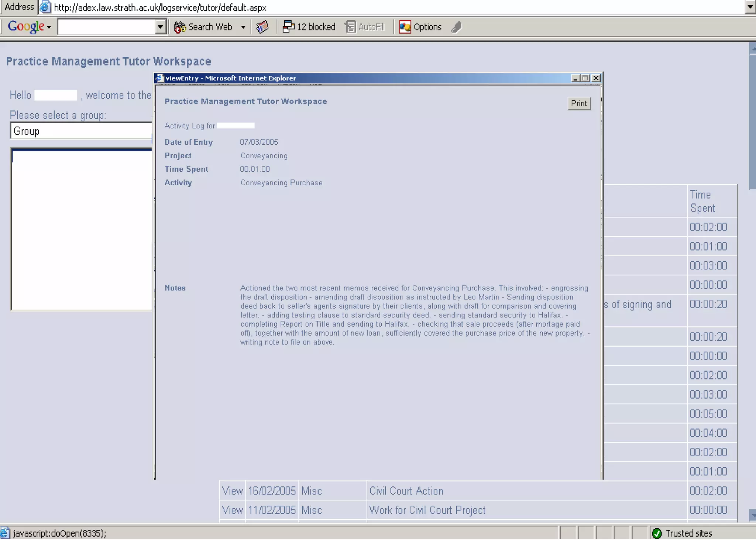View the 11/02/2005 Misc entry
The width and height of the screenshot is (756, 540).
tap(232, 510)
